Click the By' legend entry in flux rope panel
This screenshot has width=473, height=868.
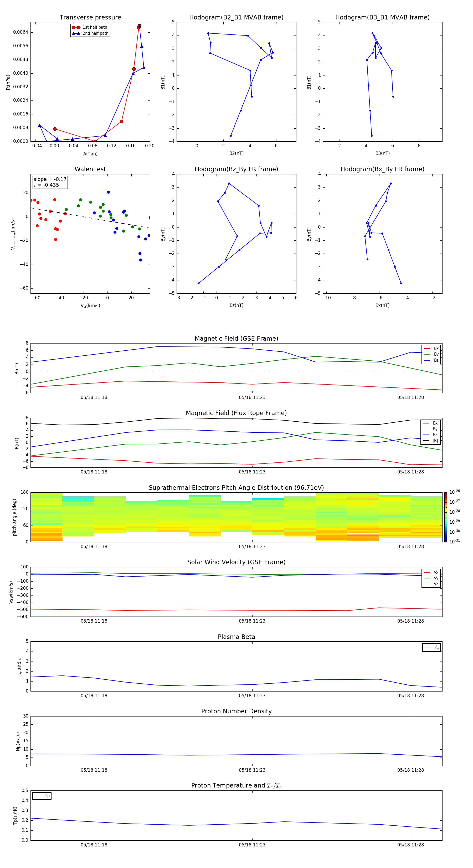(x=431, y=429)
